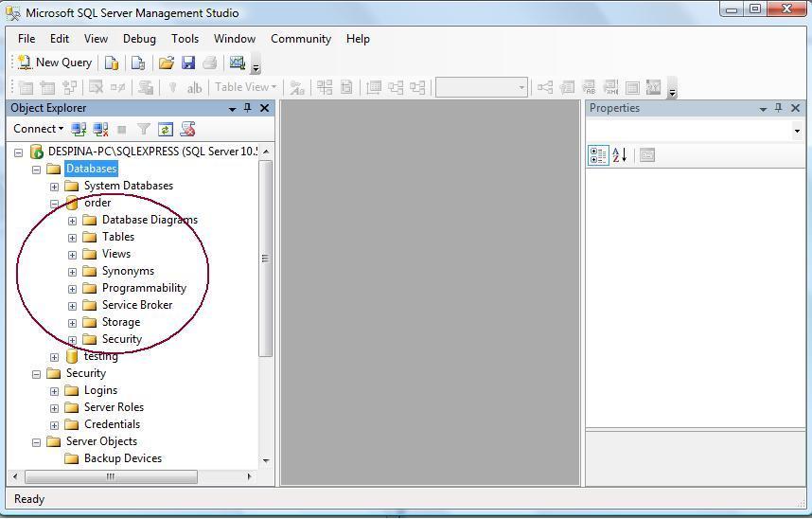
Task: Click the Property Pages icon
Action: click(x=647, y=155)
